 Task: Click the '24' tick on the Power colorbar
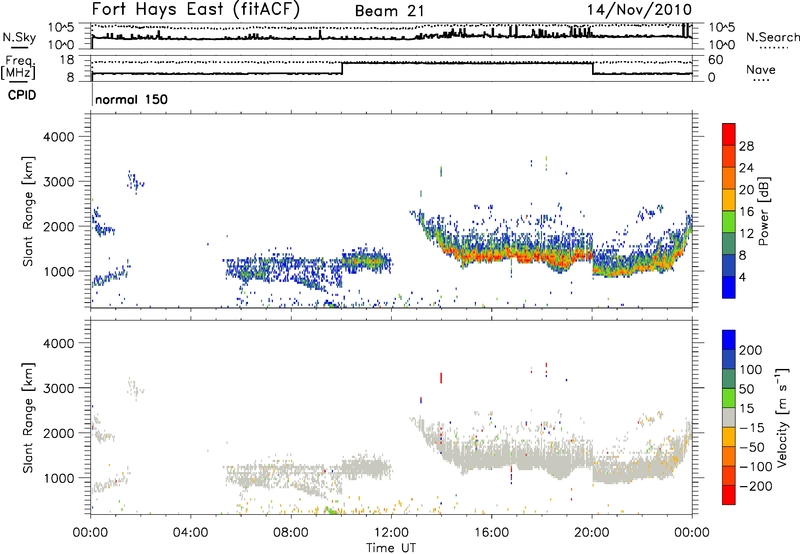(x=746, y=168)
